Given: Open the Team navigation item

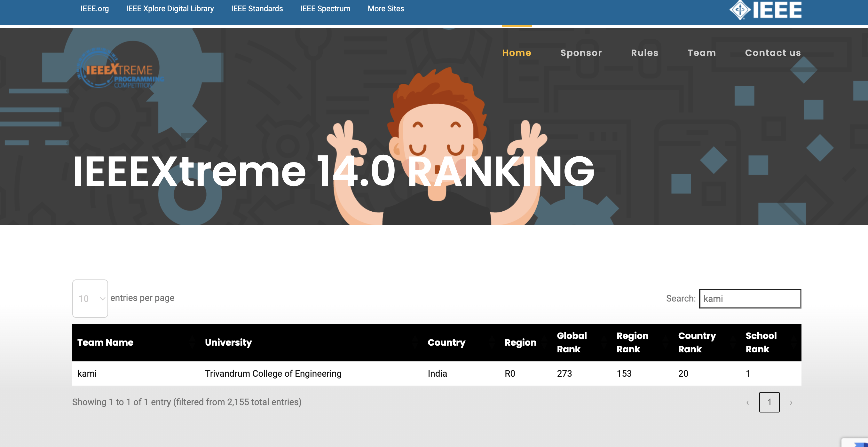Looking at the screenshot, I should [702, 53].
